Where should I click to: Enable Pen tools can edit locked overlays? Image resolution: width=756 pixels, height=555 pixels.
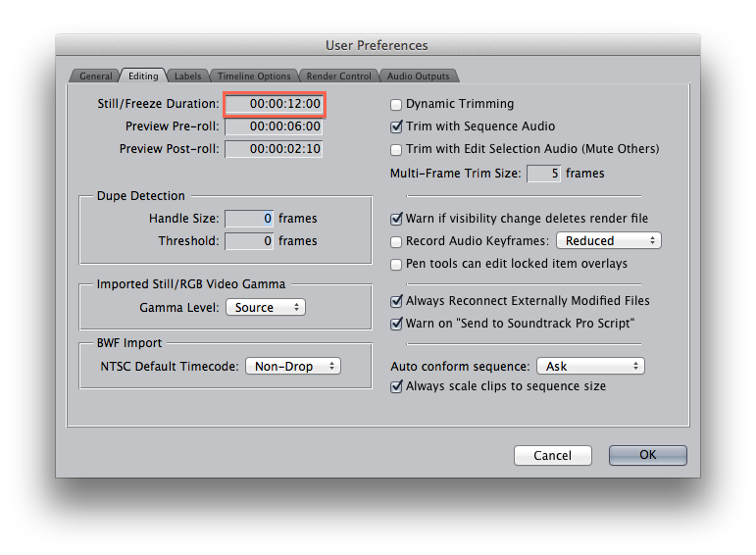pos(396,264)
